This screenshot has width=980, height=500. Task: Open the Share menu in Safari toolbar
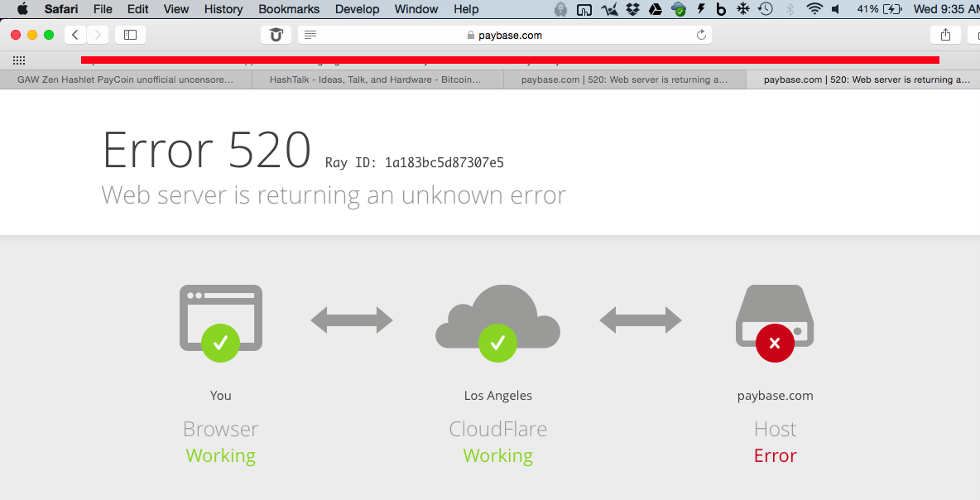pyautogui.click(x=945, y=35)
